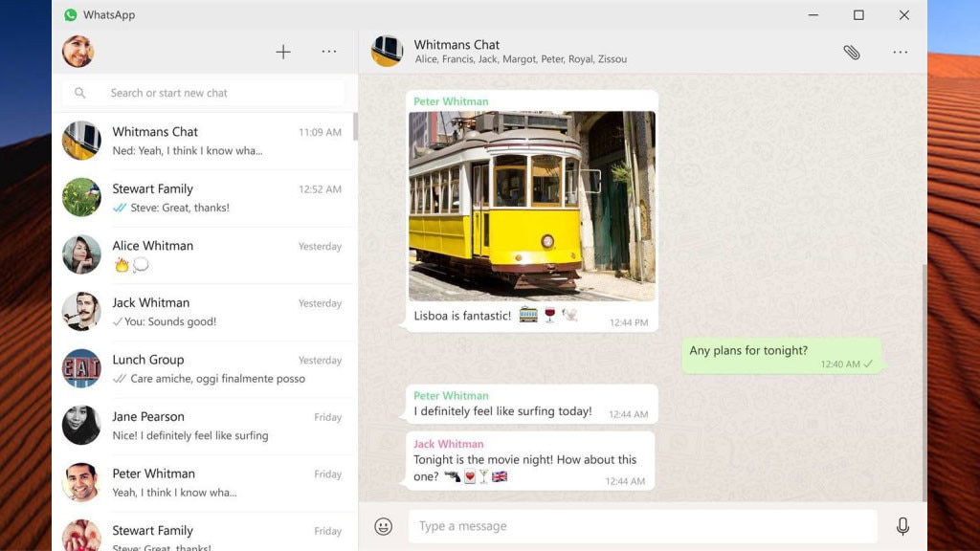The height and width of the screenshot is (551, 980).
Task: Open the Jack Whitman conversation
Action: pyautogui.click(x=205, y=312)
